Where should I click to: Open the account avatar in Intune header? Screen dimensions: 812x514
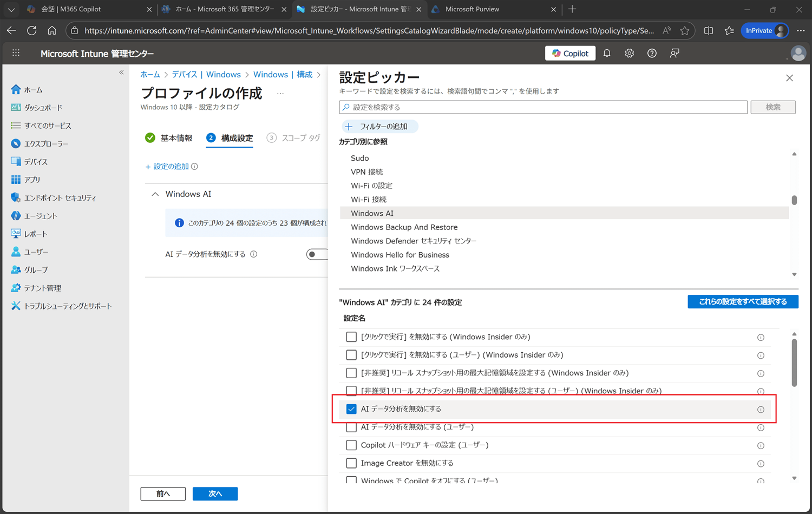tap(798, 53)
